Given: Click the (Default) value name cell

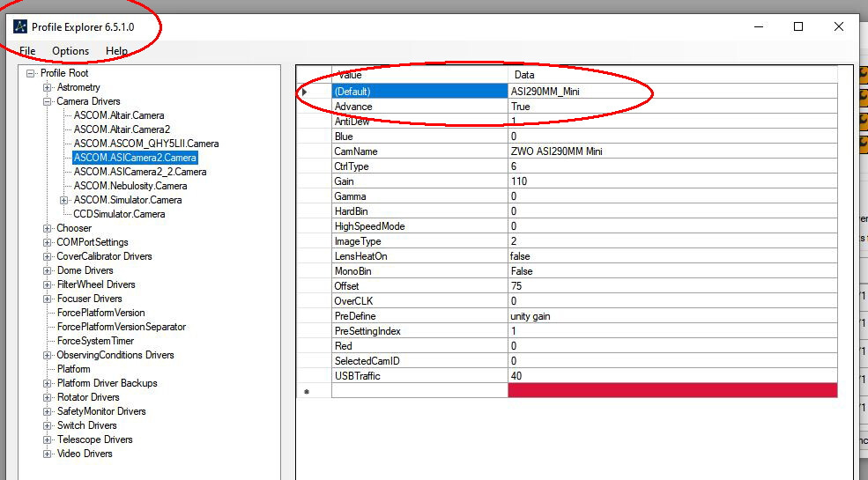Looking at the screenshot, I should [419, 92].
